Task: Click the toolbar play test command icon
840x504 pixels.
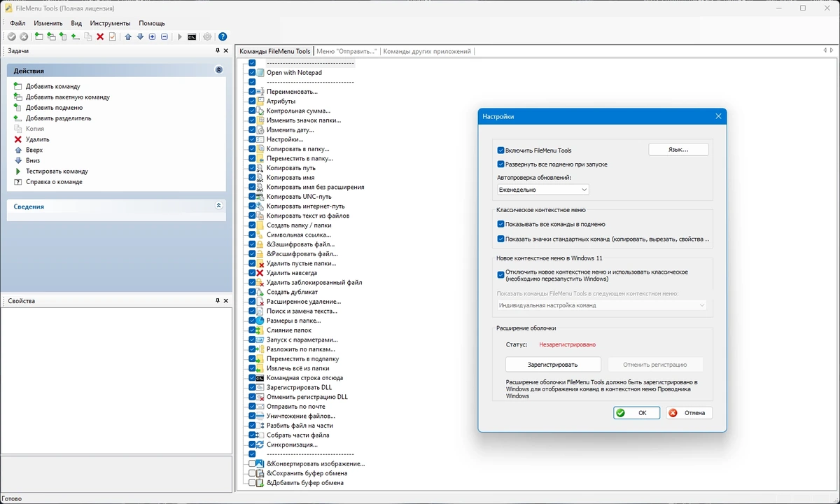Action: [180, 36]
